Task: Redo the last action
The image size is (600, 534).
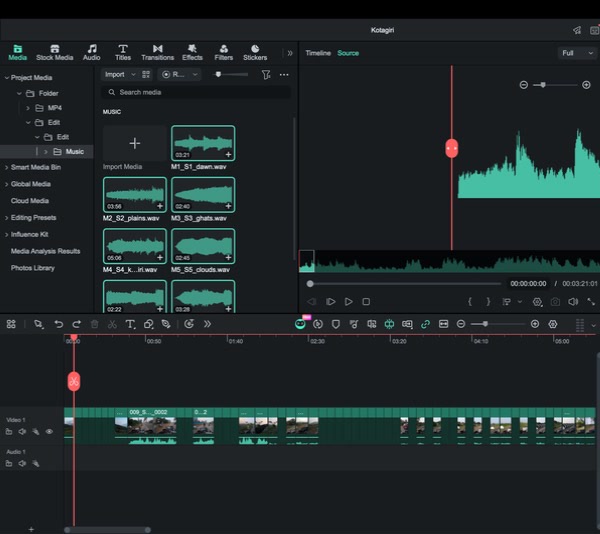Action: (x=77, y=324)
